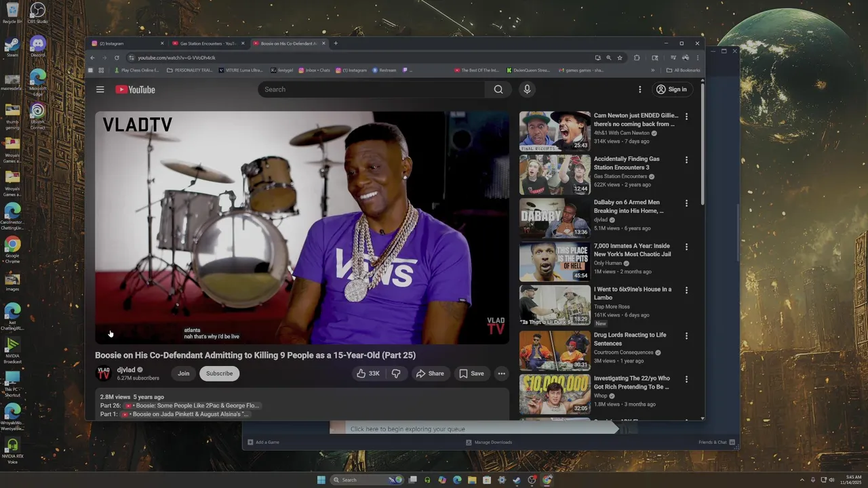
Task: Click the YouTube logo
Action: [135, 89]
